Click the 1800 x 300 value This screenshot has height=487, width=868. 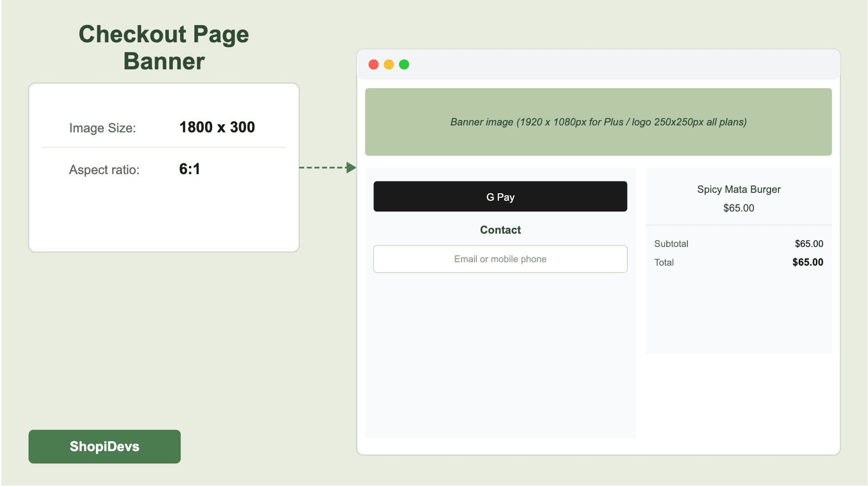coord(217,127)
